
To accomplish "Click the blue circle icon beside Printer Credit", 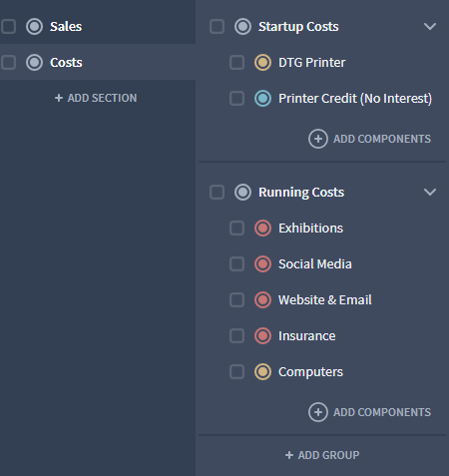I will point(262,99).
